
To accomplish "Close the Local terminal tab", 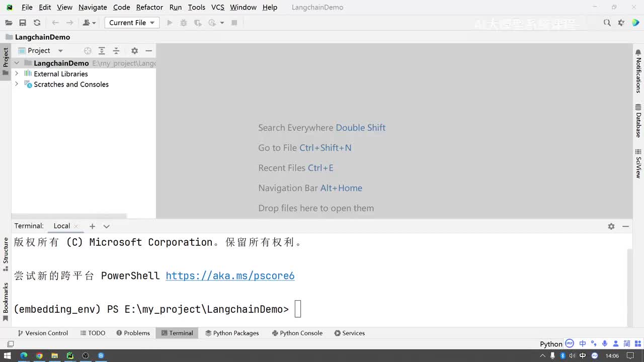I will pyautogui.click(x=76, y=226).
